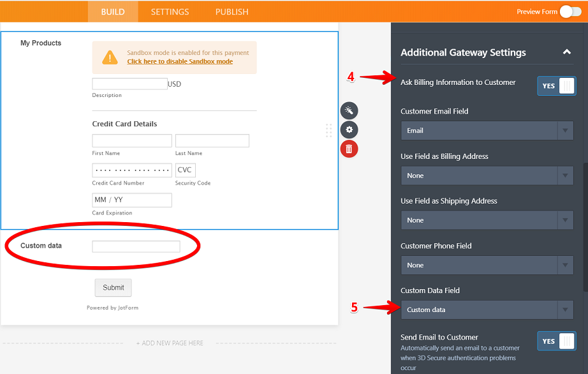Click the CVC security code field
This screenshot has width=588, height=374.
185,170
